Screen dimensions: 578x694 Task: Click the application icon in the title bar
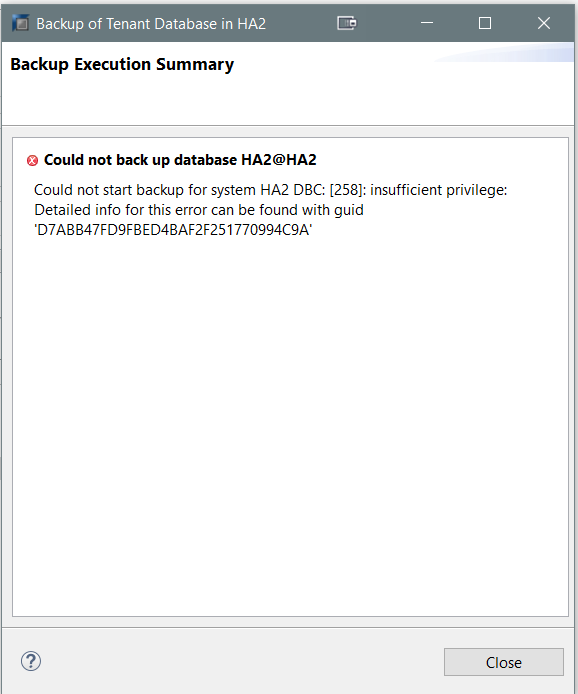pos(20,23)
